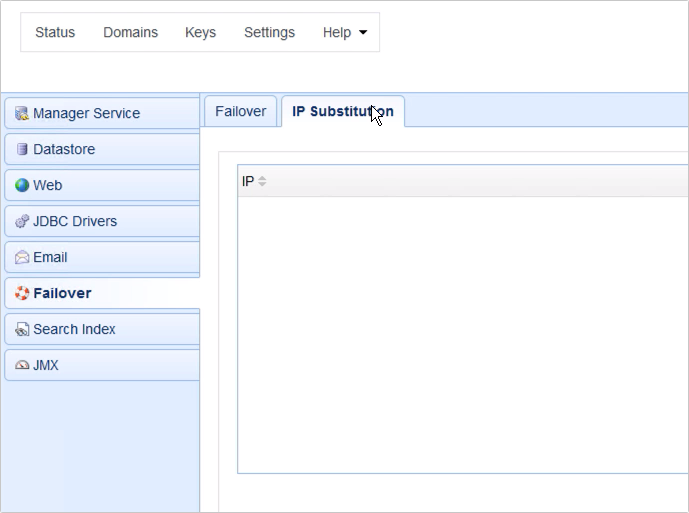Open the Status menu item
Viewport: 689px width, 513px height.
point(55,33)
